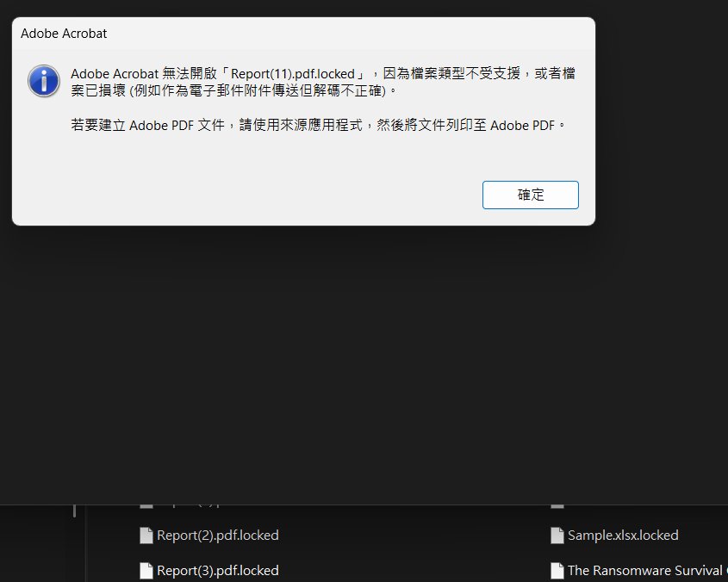Click the blue information icon in the dialog
The image size is (728, 582).
click(43, 80)
